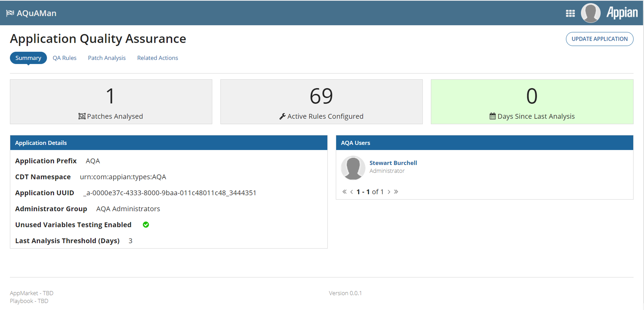644x310 pixels.
Task: Click the AQA Administrators group value
Action: 128,209
